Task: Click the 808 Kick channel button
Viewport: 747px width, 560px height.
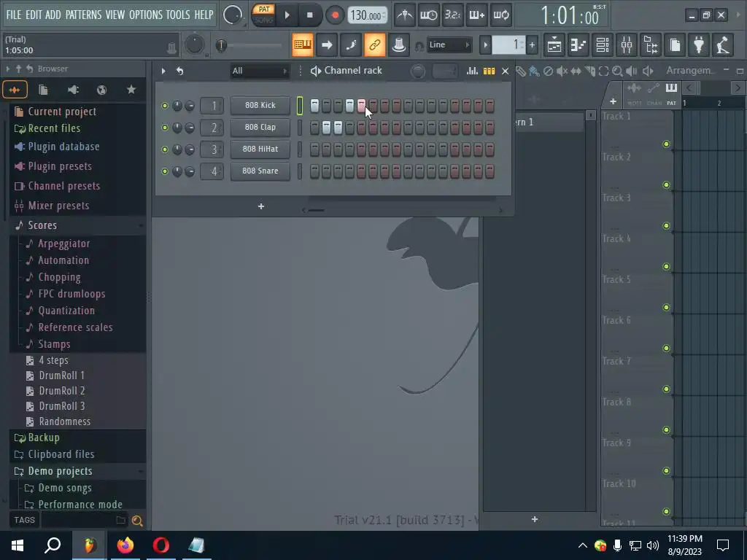Action: click(260, 105)
